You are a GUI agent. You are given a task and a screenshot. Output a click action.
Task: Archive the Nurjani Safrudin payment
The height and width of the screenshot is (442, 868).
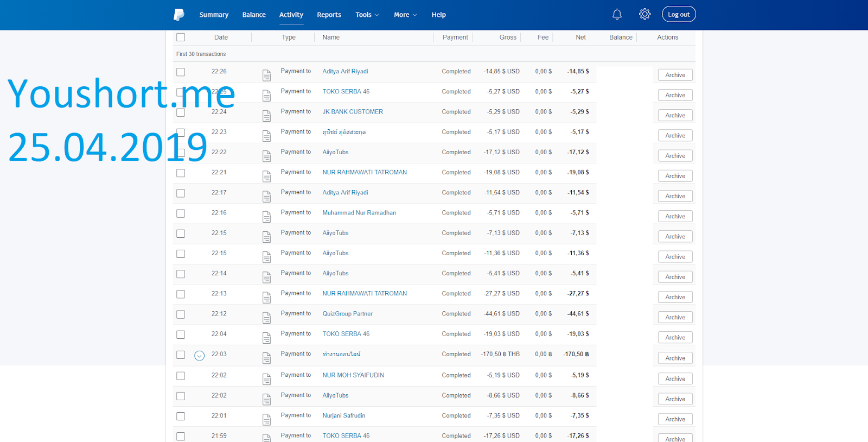(x=675, y=419)
